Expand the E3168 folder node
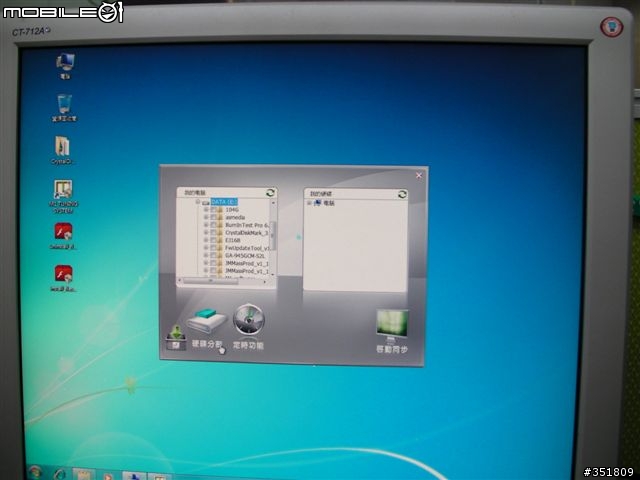This screenshot has height=480, width=640. click(206, 240)
